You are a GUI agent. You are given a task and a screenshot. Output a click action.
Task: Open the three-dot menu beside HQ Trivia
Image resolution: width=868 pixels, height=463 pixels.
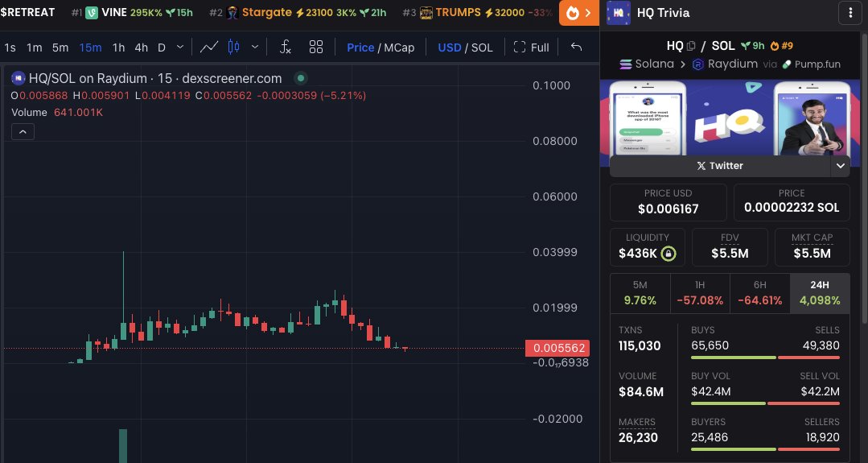point(850,13)
